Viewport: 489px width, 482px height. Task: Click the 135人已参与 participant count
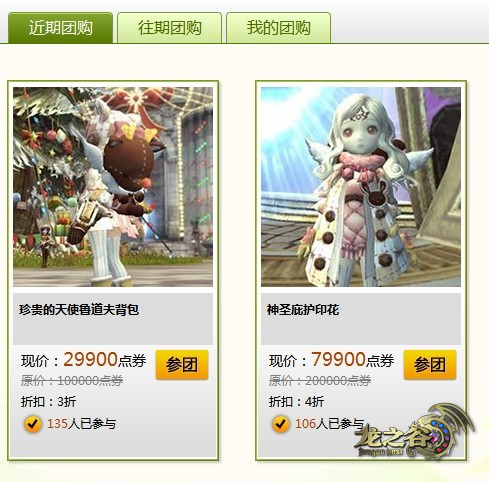(81, 424)
